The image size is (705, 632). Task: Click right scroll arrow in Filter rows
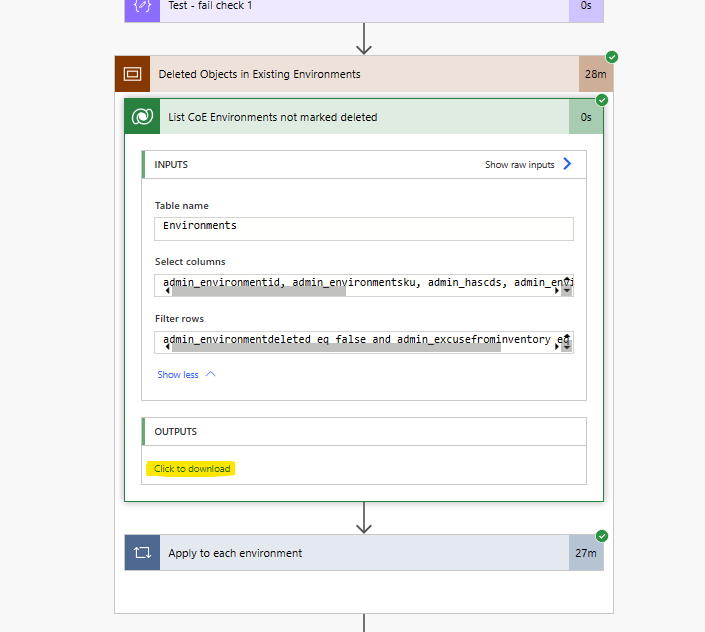557,347
